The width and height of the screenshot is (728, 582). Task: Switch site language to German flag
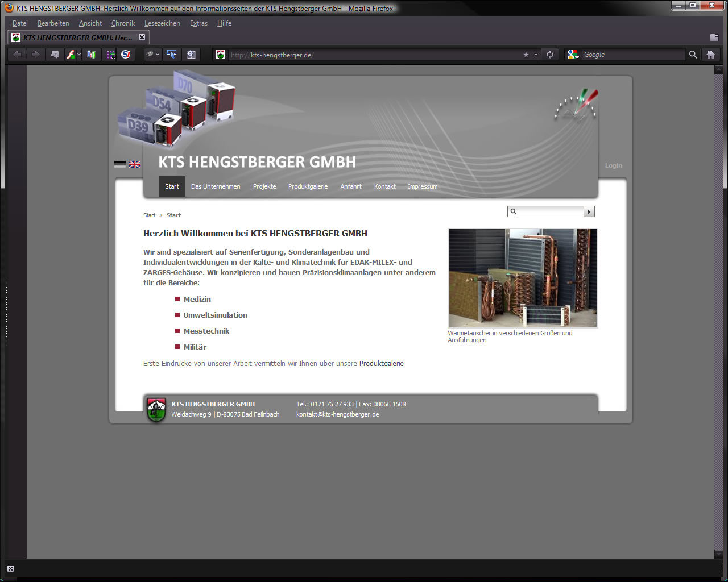coord(120,164)
